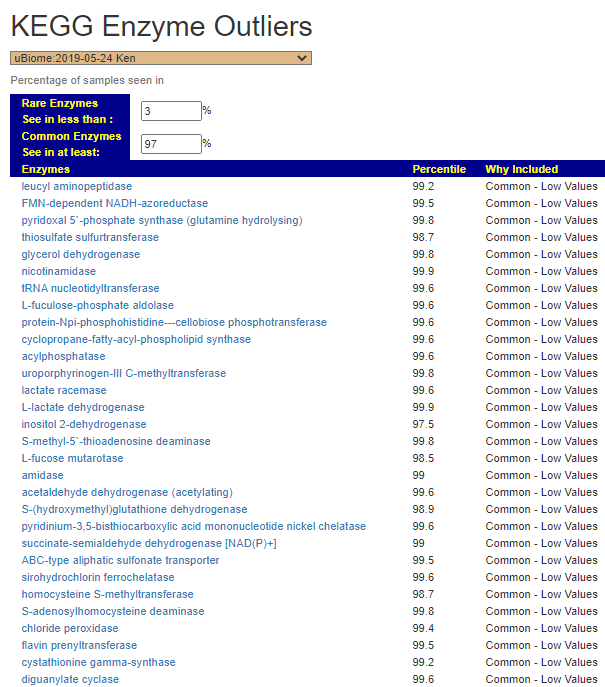Open the L-fucose mutarotase link
The image size is (605, 687).
click(x=73, y=458)
